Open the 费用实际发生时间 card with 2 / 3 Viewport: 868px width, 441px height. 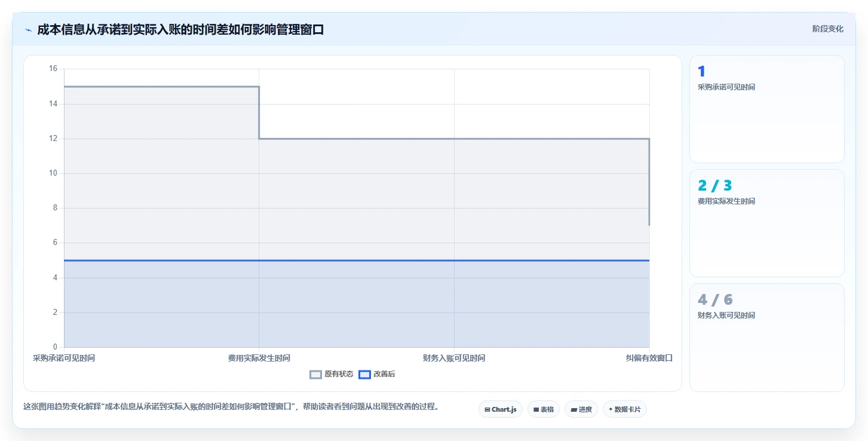pos(767,223)
